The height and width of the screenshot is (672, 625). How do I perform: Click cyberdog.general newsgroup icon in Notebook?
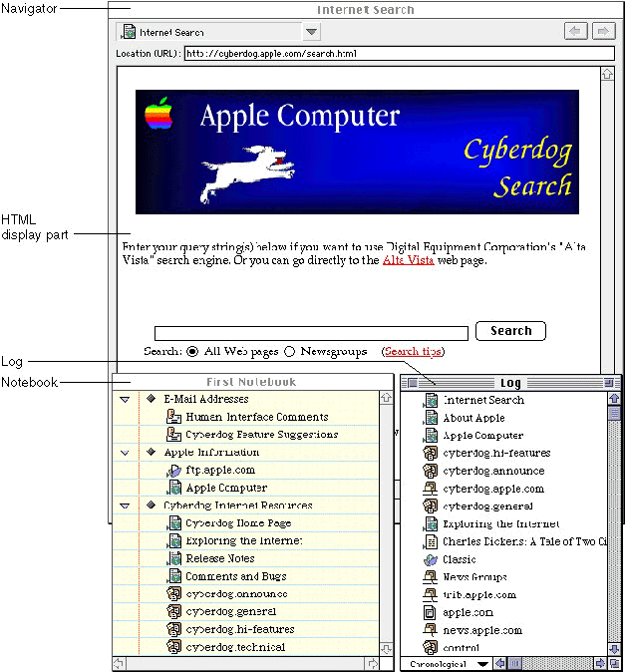tap(173, 611)
